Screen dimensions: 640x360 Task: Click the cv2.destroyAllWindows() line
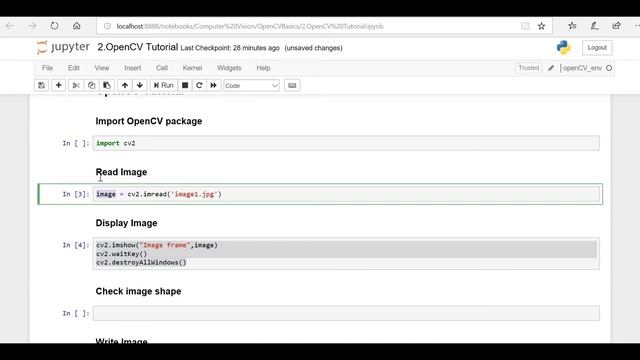coord(141,262)
